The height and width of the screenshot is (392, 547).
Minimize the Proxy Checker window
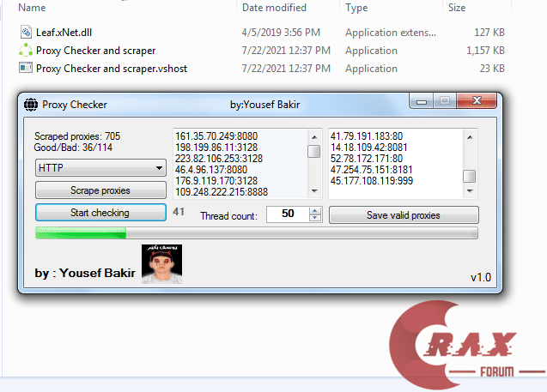click(x=422, y=101)
